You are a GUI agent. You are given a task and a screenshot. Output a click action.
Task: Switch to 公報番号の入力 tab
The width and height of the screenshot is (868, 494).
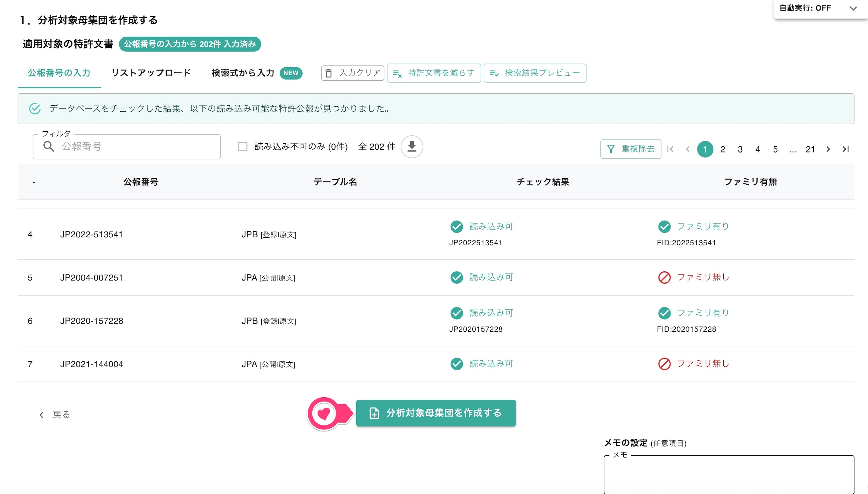(59, 73)
